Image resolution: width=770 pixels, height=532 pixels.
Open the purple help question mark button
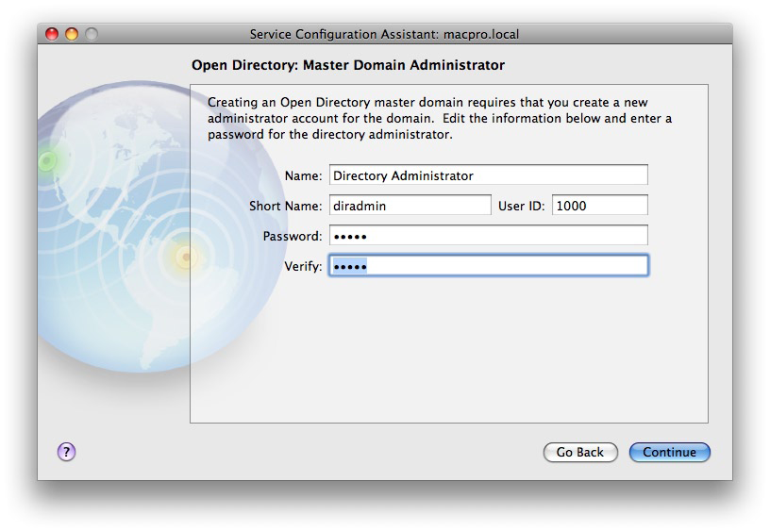tap(66, 452)
